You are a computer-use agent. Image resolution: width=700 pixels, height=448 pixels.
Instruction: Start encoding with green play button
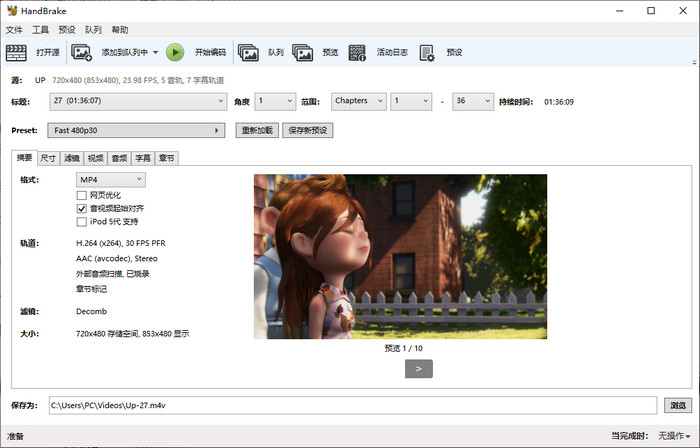175,52
